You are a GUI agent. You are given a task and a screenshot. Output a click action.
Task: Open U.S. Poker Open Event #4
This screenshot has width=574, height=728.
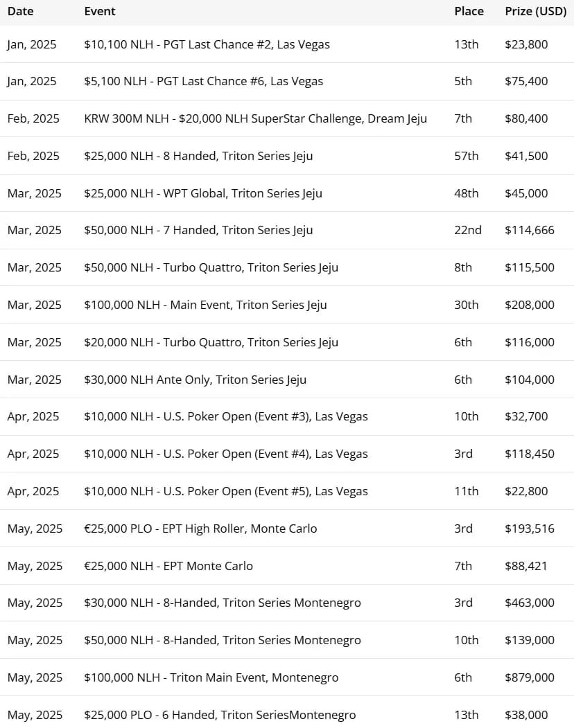226,454
